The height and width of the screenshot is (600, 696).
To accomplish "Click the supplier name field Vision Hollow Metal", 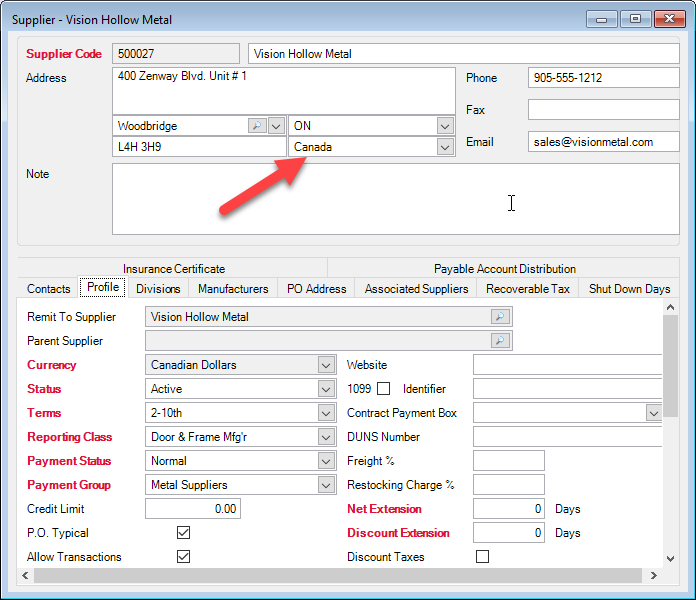I will pyautogui.click(x=463, y=54).
